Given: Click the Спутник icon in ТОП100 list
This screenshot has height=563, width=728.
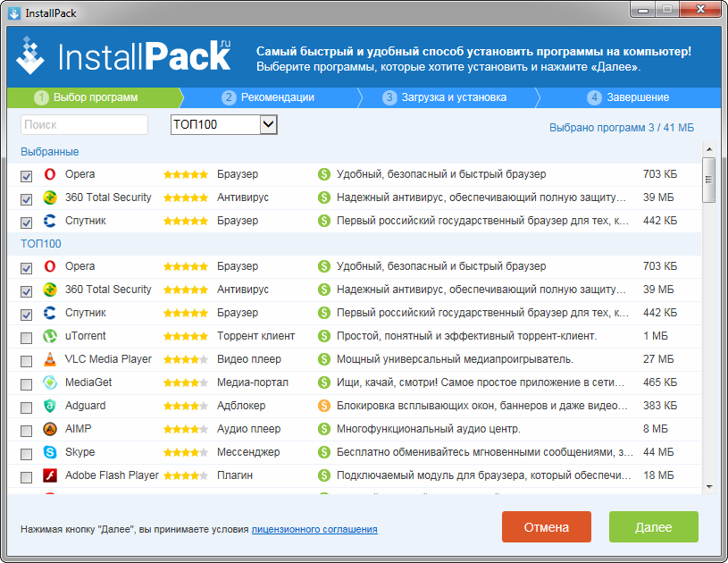Looking at the screenshot, I should 50,313.
